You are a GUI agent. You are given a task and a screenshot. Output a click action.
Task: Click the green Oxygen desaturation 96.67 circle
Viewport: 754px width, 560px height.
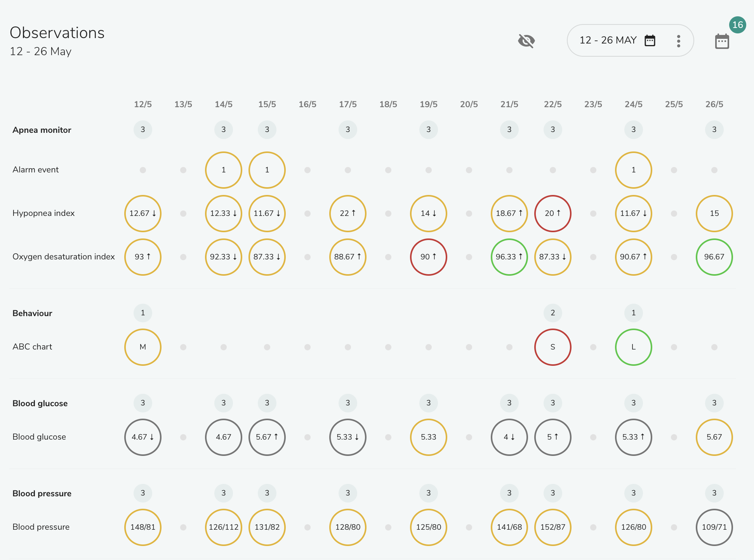[714, 257]
